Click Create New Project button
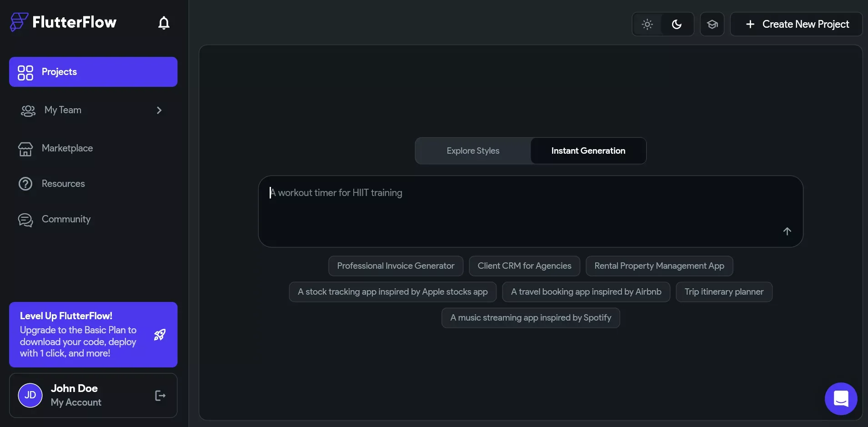868x427 pixels. click(x=796, y=24)
